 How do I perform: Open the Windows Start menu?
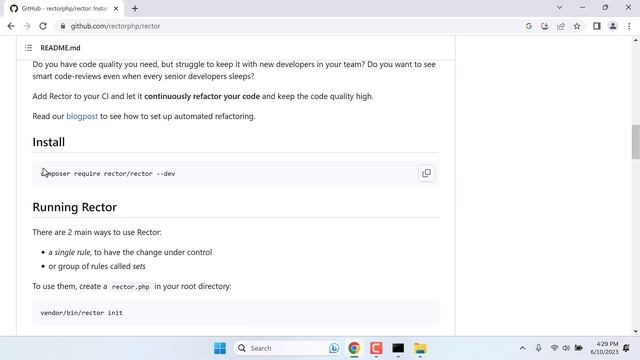pos(220,348)
